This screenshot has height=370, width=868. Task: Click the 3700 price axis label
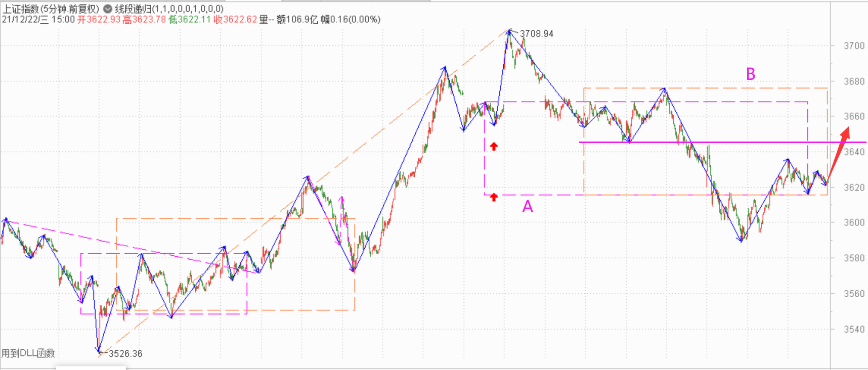click(x=854, y=46)
